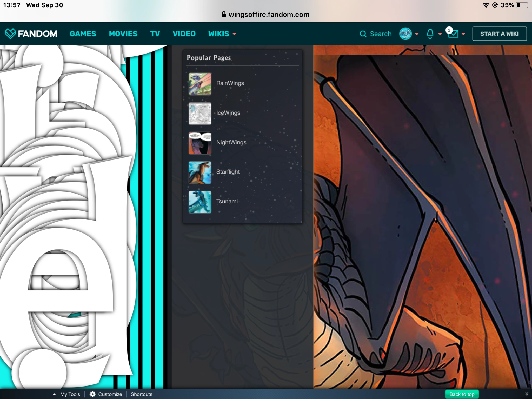Expand the WIKIS dropdown menu
Image resolution: width=532 pixels, height=399 pixels.
(x=222, y=34)
